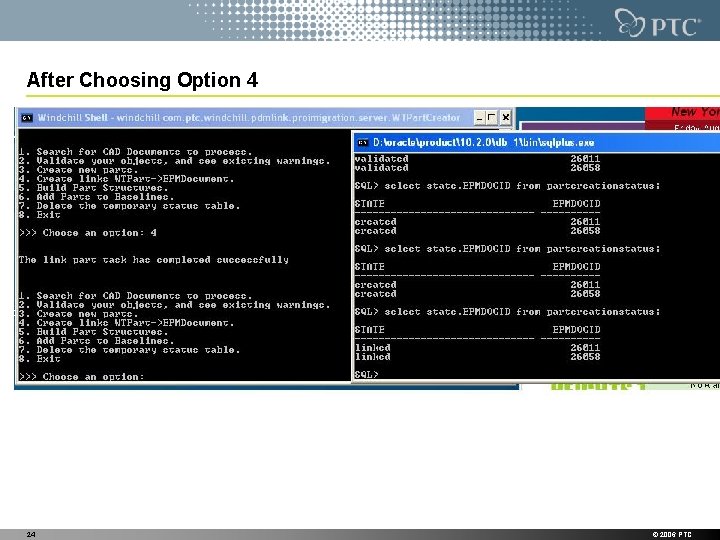Click the 'validated 26011' row in sqlplus
This screenshot has width=720, height=540.
[477, 158]
